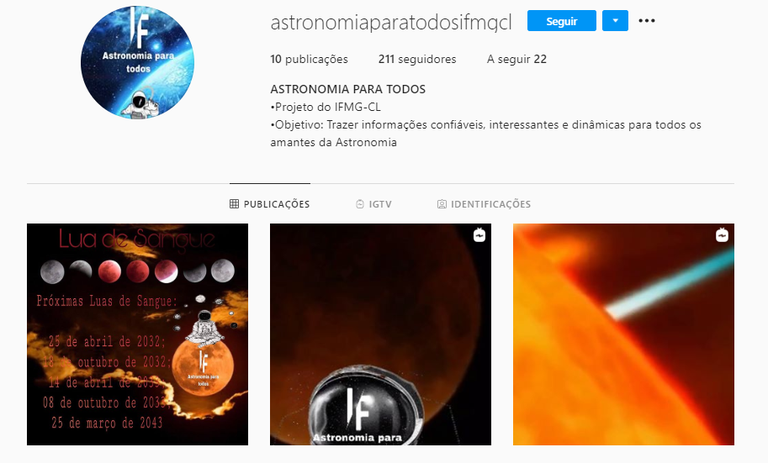Open the A seguir 22 list

(516, 59)
